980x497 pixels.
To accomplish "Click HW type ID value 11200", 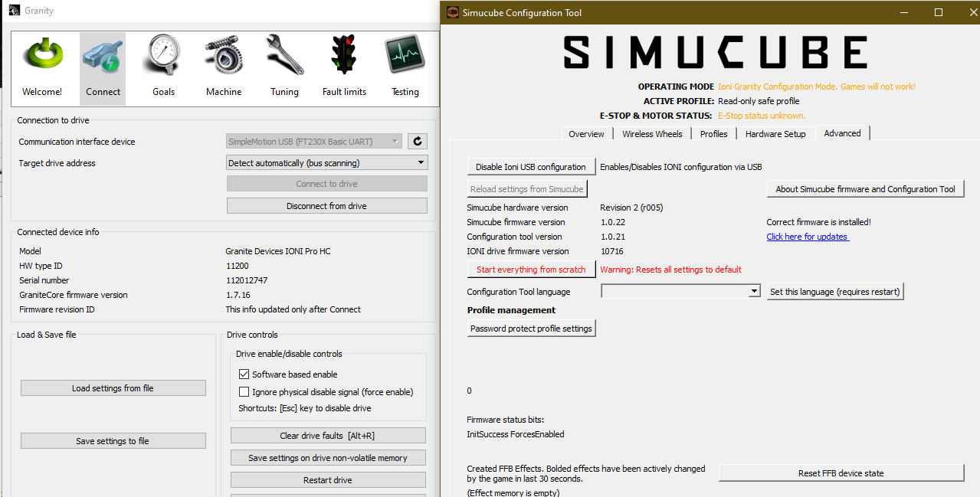I will tap(238, 266).
